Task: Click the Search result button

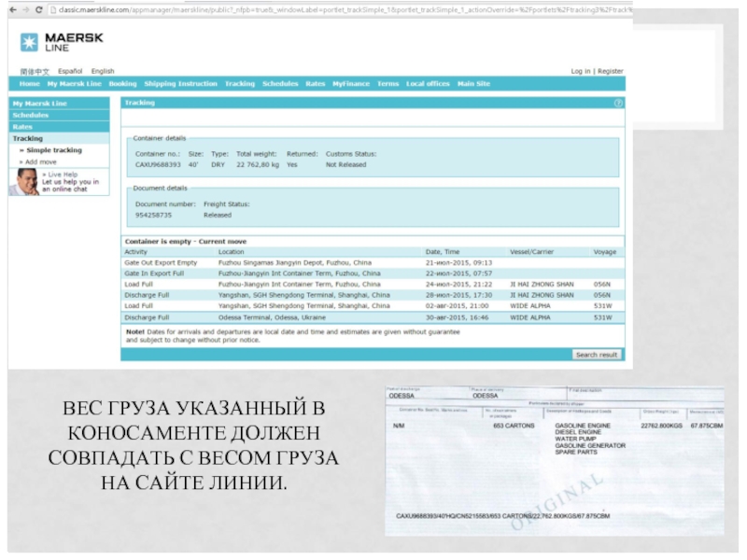Action: [x=596, y=355]
